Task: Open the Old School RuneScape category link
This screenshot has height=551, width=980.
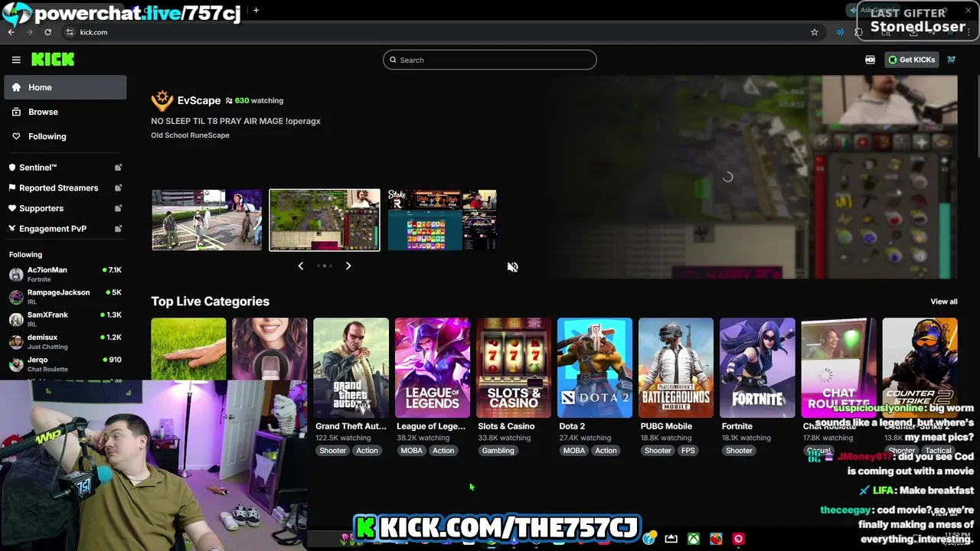Action: coord(190,135)
